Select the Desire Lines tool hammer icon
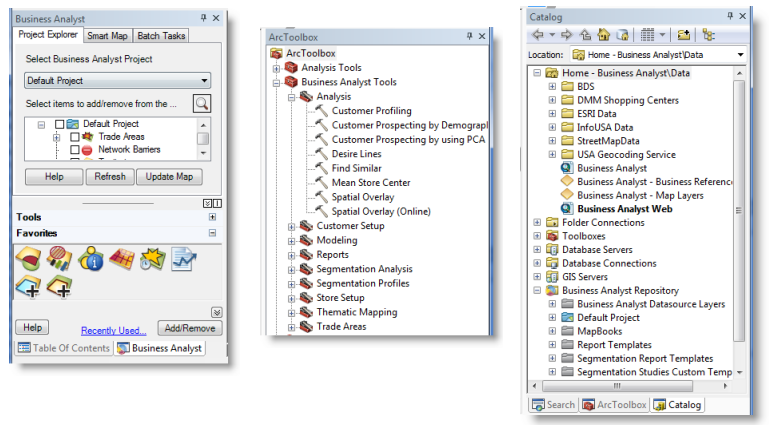Screen dimensions: 772x425 coord(321,153)
